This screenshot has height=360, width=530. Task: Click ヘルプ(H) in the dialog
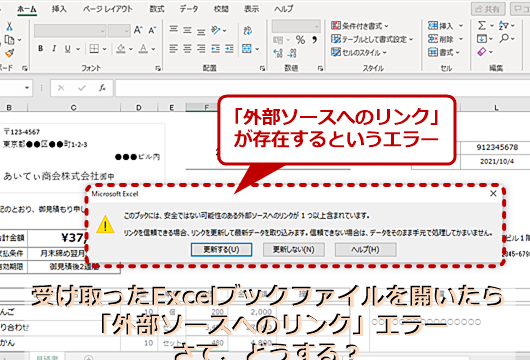[x=365, y=250]
